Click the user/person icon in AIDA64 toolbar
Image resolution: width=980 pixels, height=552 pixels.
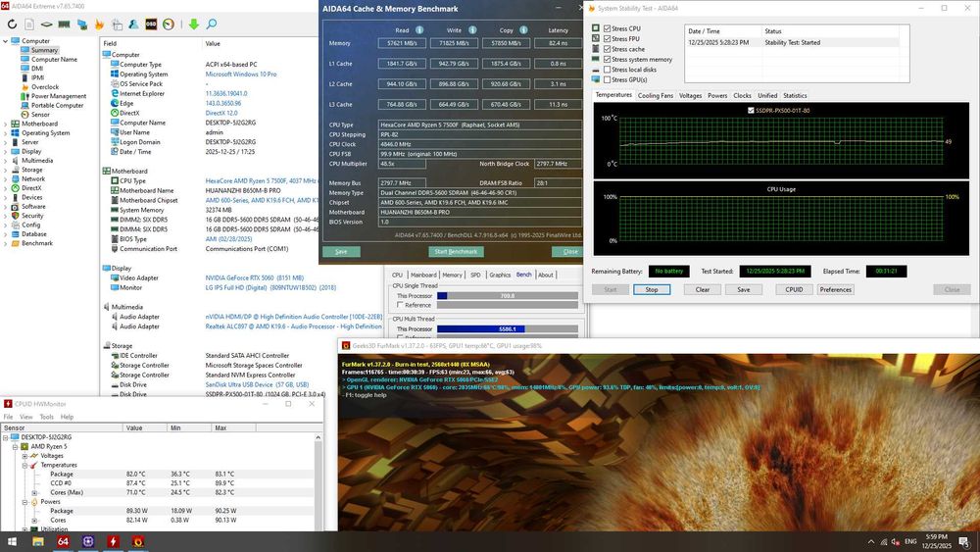(x=133, y=25)
